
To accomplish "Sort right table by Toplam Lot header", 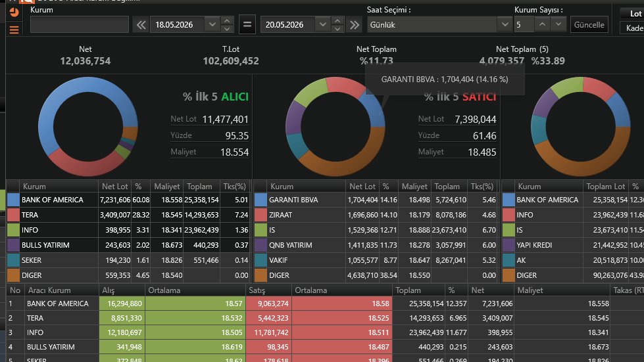I will coord(606,186).
